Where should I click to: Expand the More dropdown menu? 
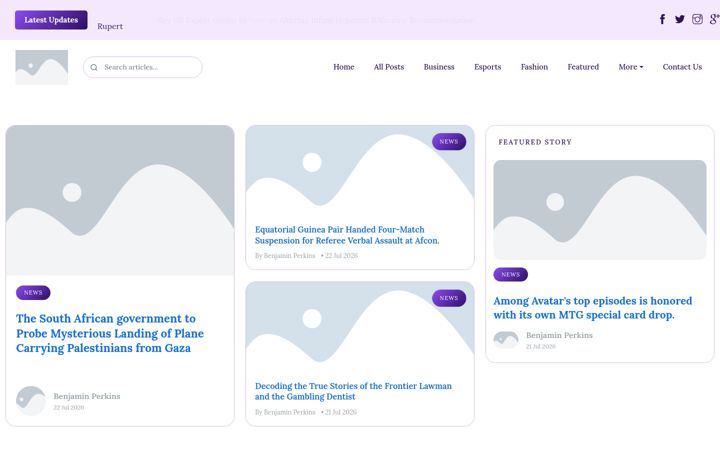[630, 67]
